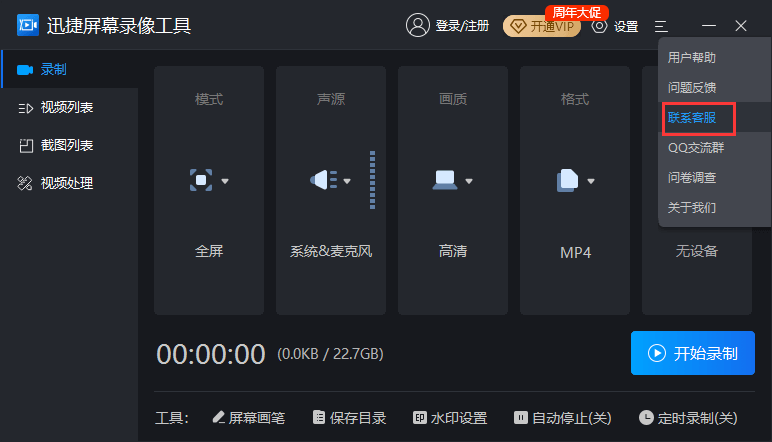The image size is (772, 442).
Task: Toggle scheduled recording (定时录制) option
Action: coord(688,417)
